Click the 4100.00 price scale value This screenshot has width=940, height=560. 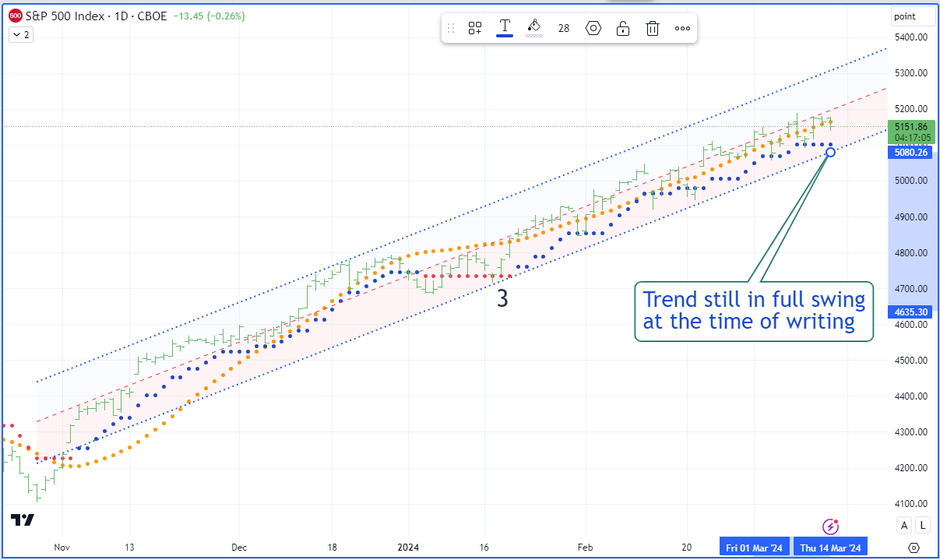point(911,504)
